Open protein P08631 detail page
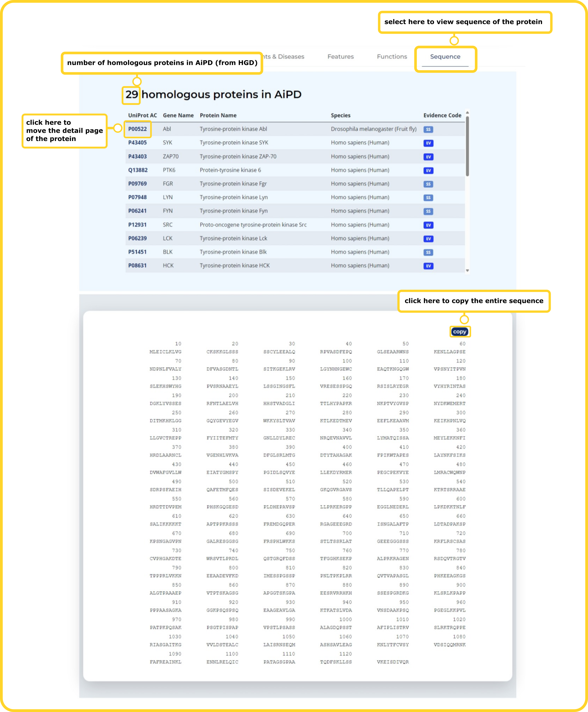The width and height of the screenshot is (588, 712). pyautogui.click(x=138, y=266)
